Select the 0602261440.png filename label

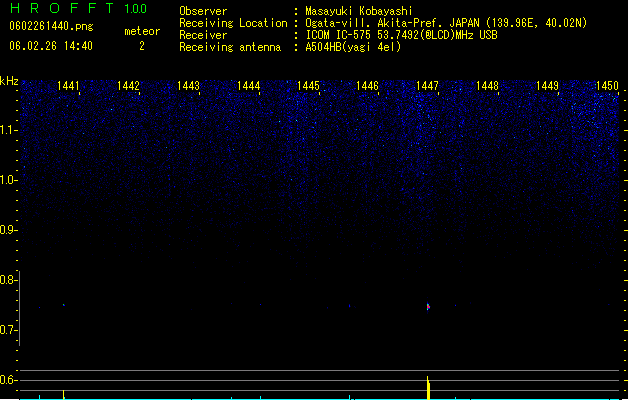click(x=51, y=26)
